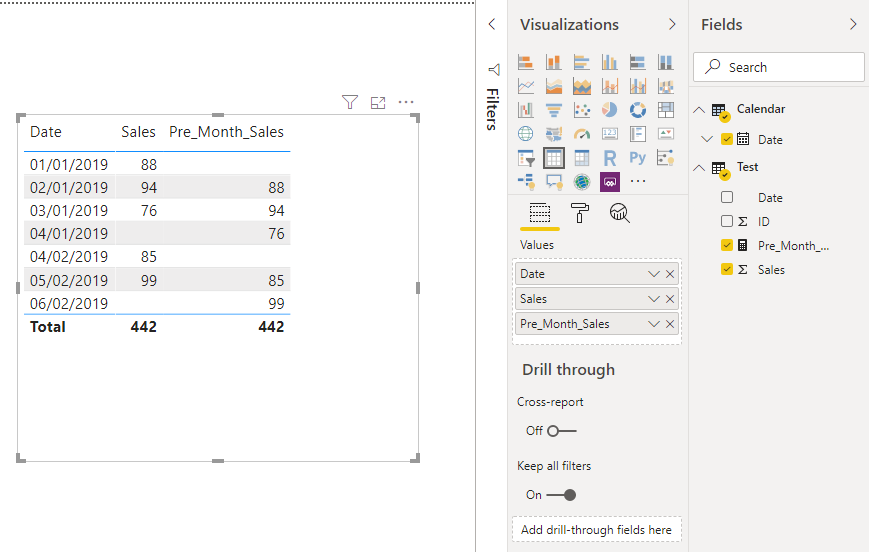The height and width of the screenshot is (552, 869).
Task: Remove Sales from the Values well
Action: 670,299
